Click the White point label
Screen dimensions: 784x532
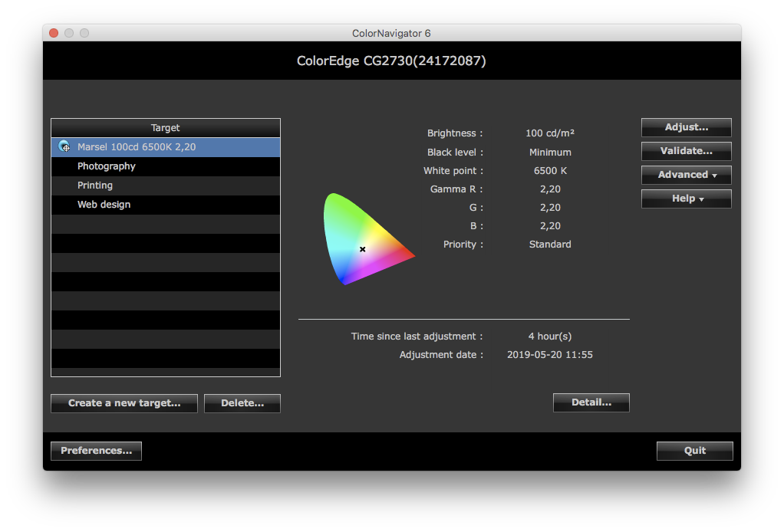453,171
